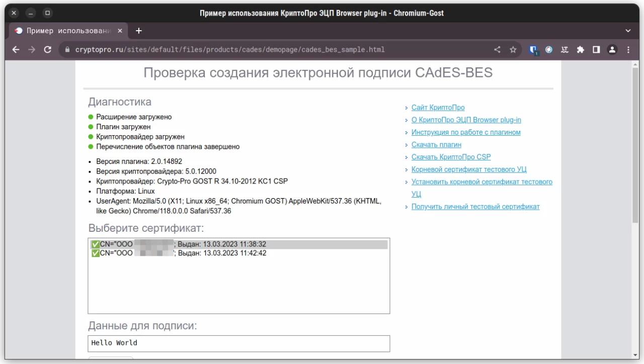Click the lock icon for site information
The height and width of the screenshot is (364, 644).
[x=67, y=50]
